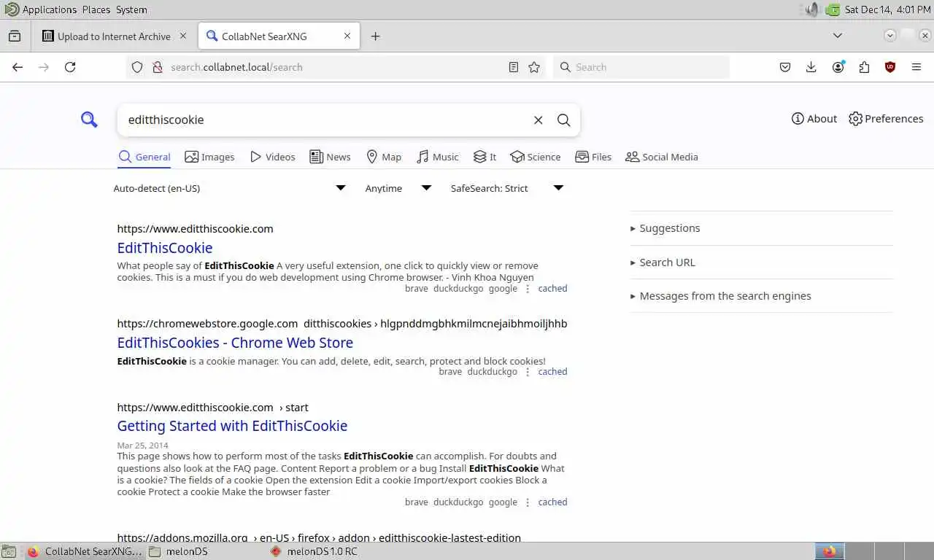Clear the search query with the X icon
The image size is (934, 560).
click(x=539, y=120)
